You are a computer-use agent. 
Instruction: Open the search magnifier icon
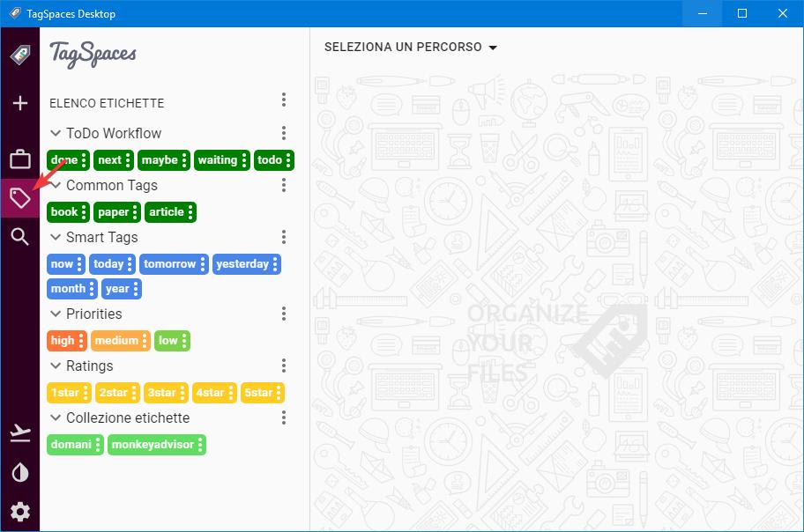[20, 237]
